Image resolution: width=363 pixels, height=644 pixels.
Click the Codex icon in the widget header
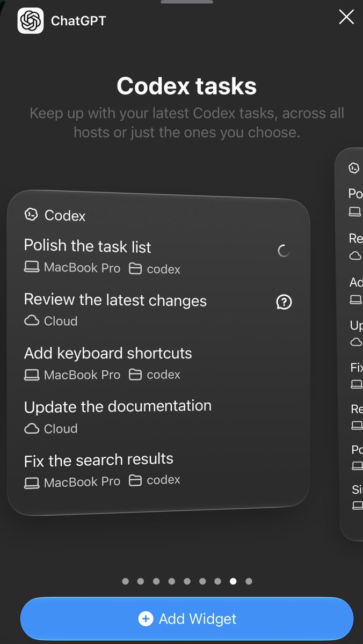click(31, 215)
